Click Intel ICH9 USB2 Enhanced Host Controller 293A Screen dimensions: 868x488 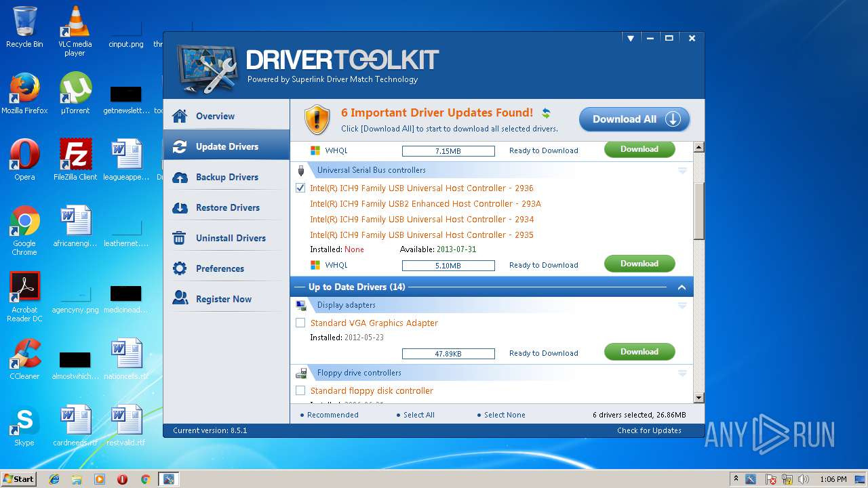coord(425,203)
